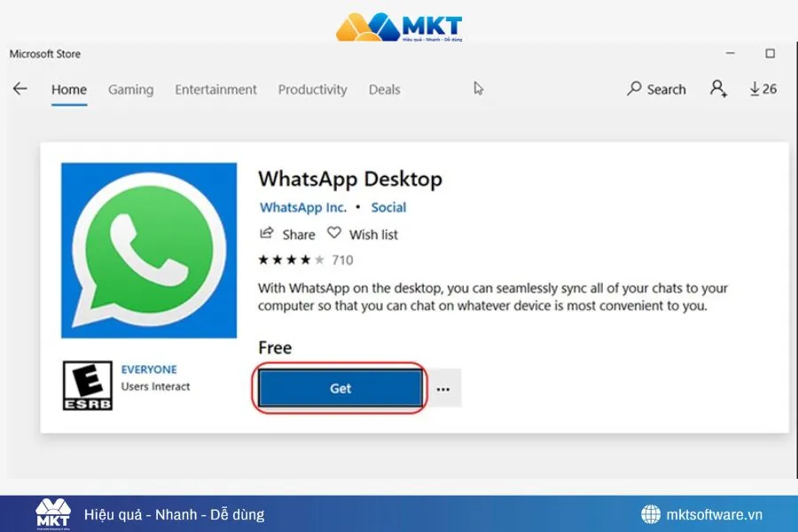Go back with the arrow icon
Image resolution: width=798 pixels, height=532 pixels.
coord(20,89)
